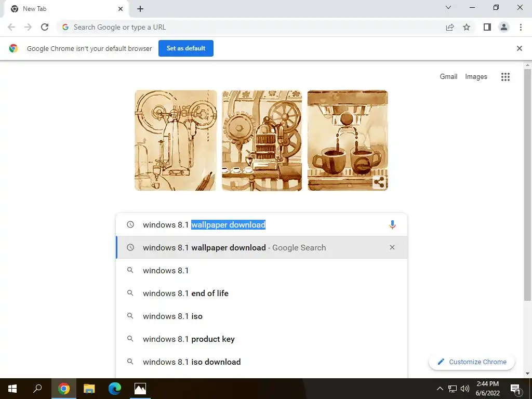Open the tab search chevron
Image resolution: width=532 pixels, height=399 pixels.
point(448,7)
